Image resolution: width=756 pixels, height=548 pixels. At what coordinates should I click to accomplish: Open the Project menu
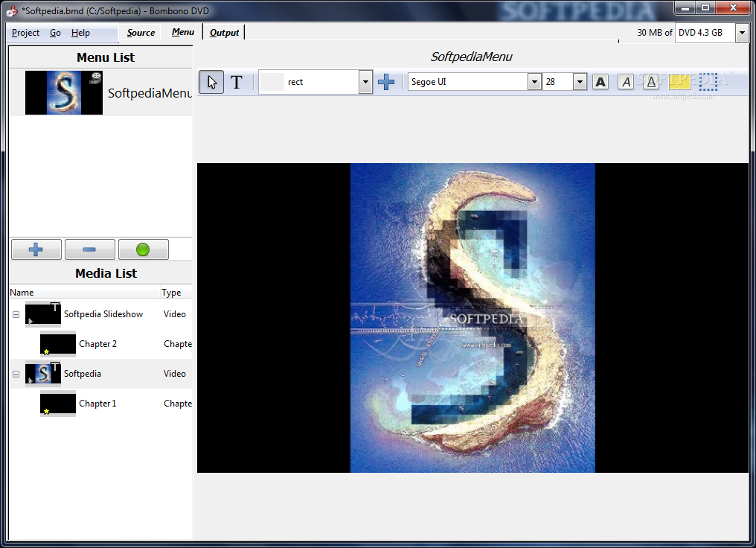point(25,33)
